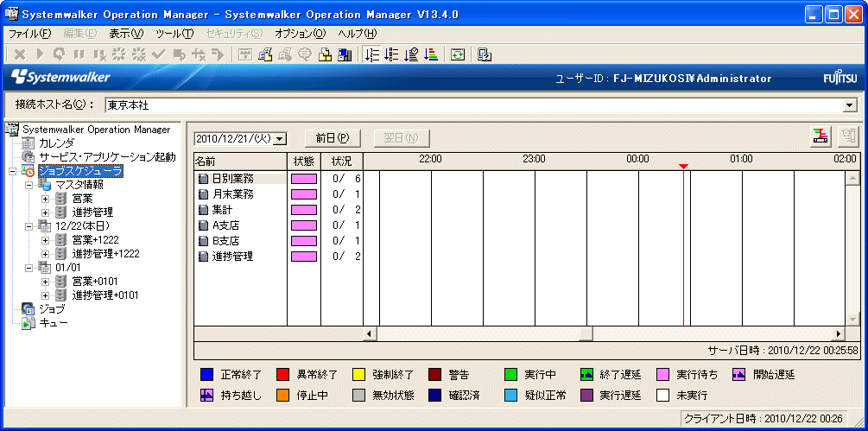The height and width of the screenshot is (431, 868).
Task: Select サービス・アプリケーション起動 in the tree
Action: (x=107, y=157)
